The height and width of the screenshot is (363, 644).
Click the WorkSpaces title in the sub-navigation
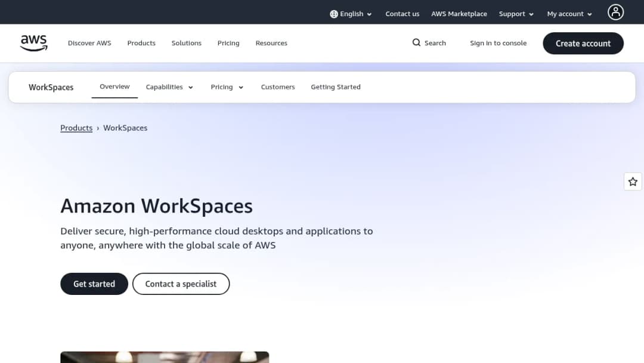[x=51, y=87]
